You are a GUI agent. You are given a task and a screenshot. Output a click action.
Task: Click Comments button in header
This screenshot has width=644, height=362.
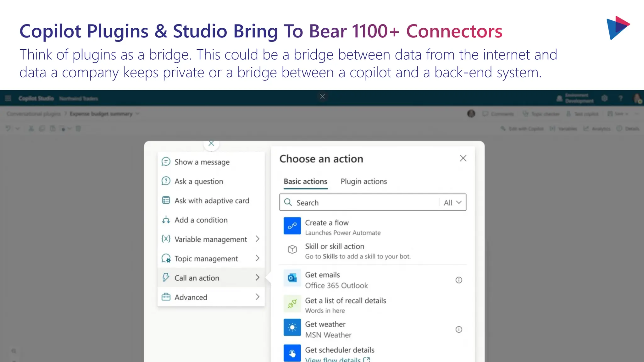point(498,114)
